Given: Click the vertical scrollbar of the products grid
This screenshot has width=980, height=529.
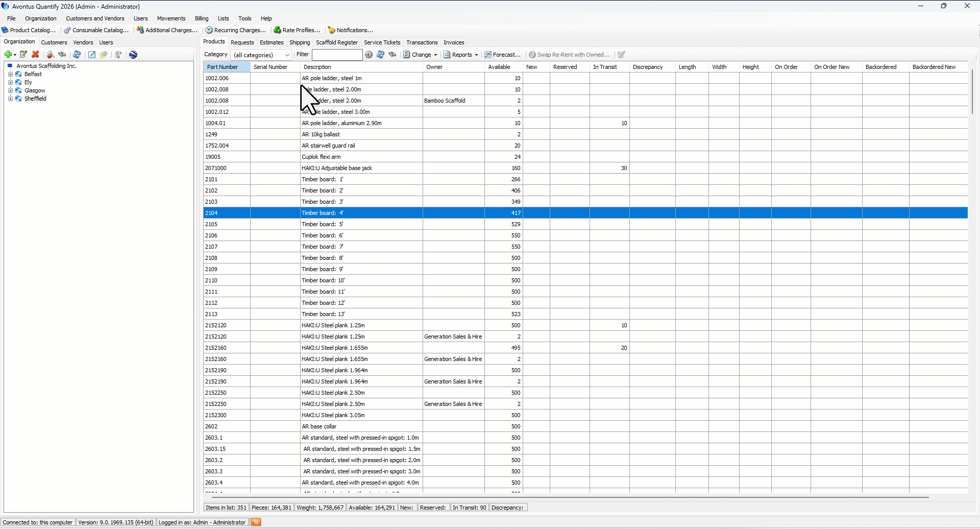Looking at the screenshot, I should click(972, 92).
